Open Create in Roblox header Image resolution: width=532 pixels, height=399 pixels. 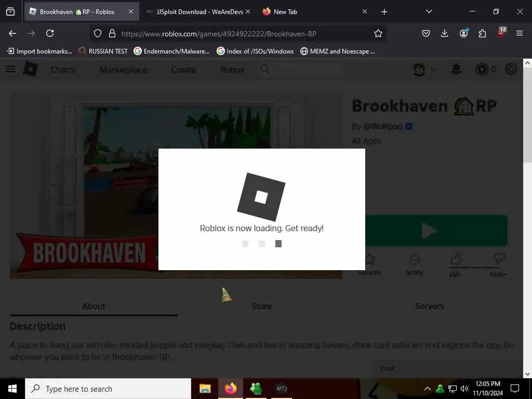point(183,70)
